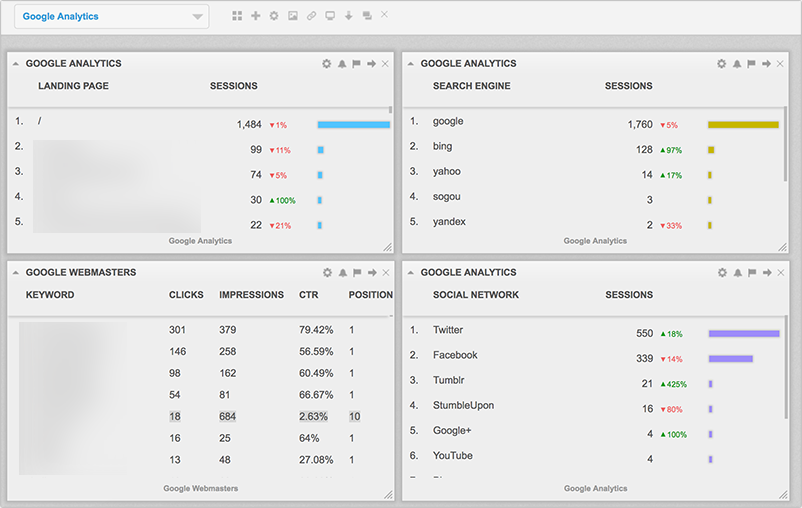The width and height of the screenshot is (802, 508).
Task: Click the grid layout icon in top toolbar
Action: pos(237,16)
